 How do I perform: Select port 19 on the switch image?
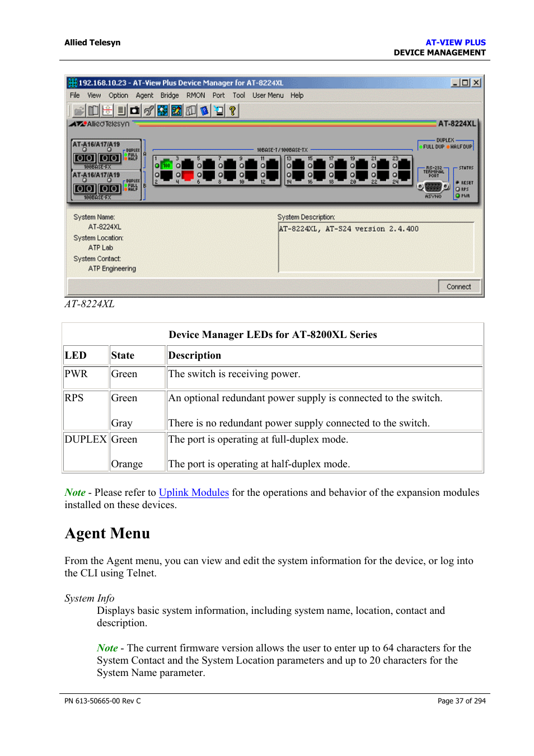[362, 165]
